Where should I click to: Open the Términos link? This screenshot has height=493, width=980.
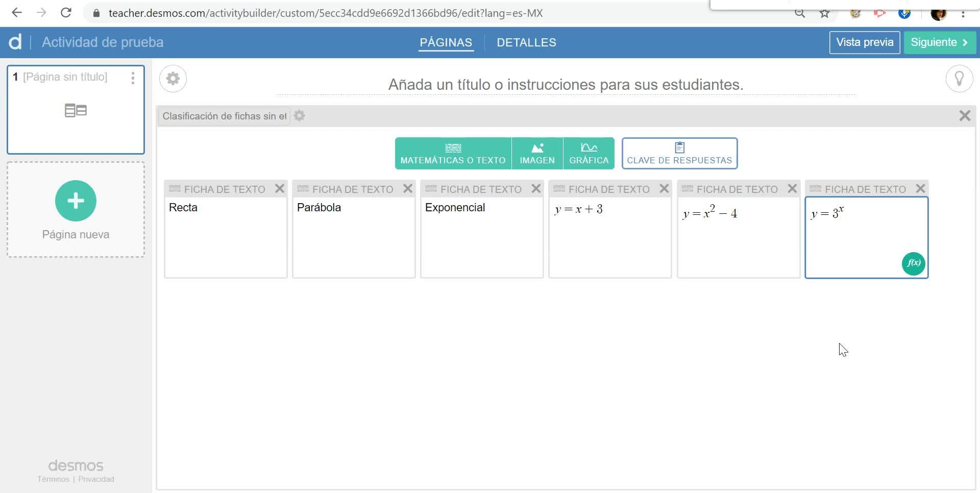53,479
